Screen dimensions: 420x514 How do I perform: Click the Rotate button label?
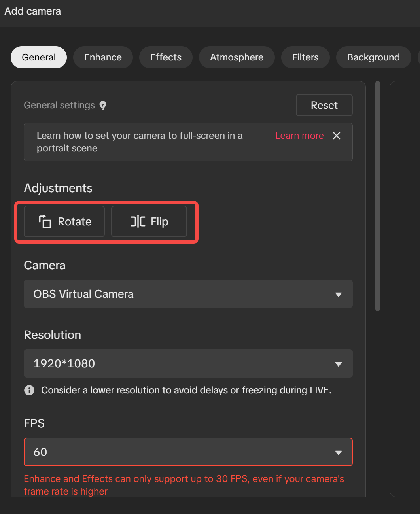[x=75, y=221]
